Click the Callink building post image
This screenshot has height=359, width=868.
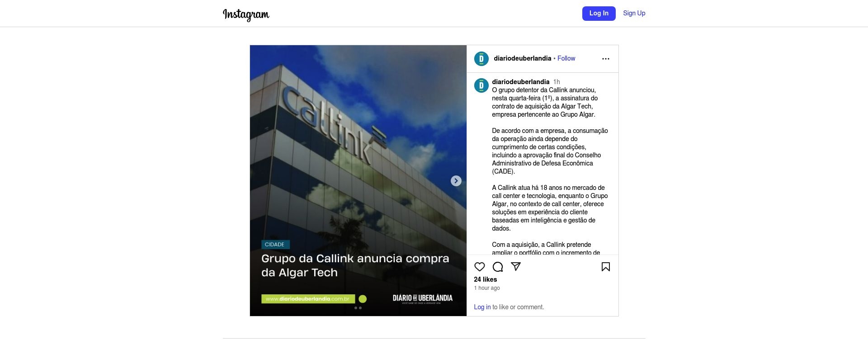tap(358, 180)
